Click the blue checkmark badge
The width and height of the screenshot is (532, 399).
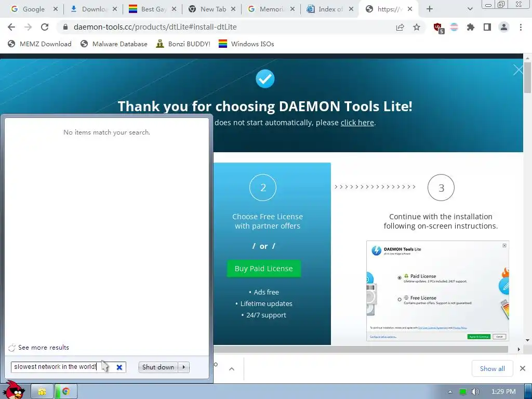pyautogui.click(x=265, y=79)
